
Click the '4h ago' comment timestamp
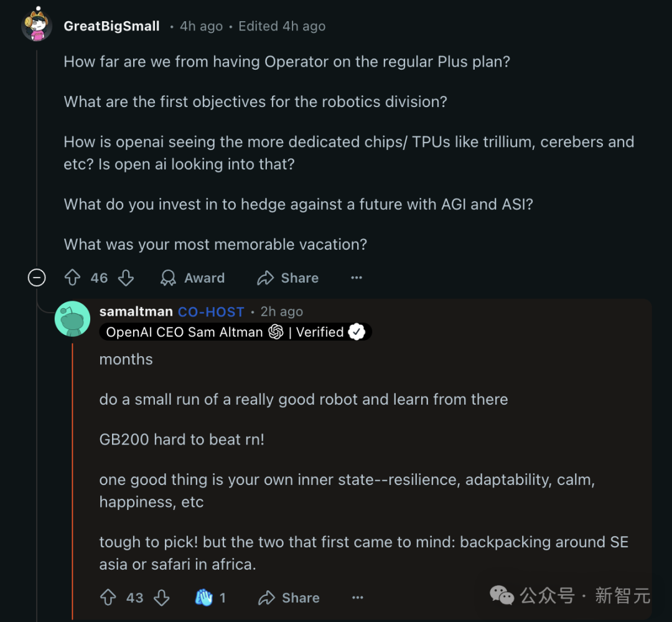(201, 26)
